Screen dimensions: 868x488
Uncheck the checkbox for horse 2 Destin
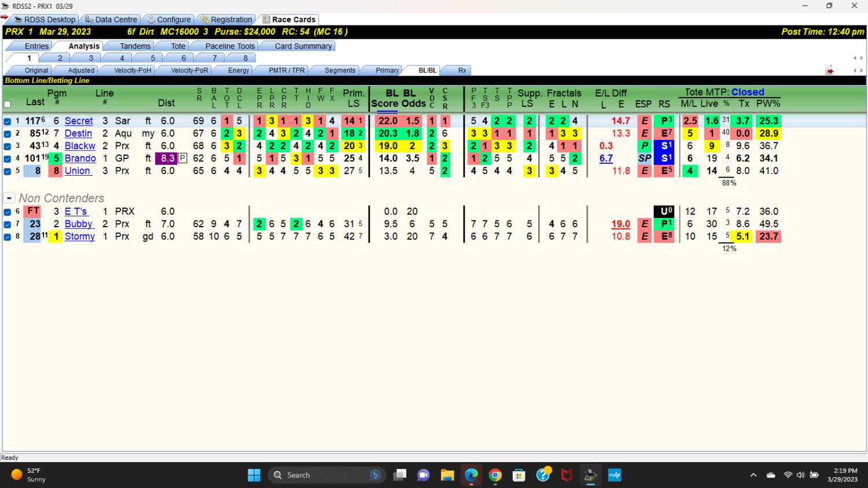tap(8, 134)
